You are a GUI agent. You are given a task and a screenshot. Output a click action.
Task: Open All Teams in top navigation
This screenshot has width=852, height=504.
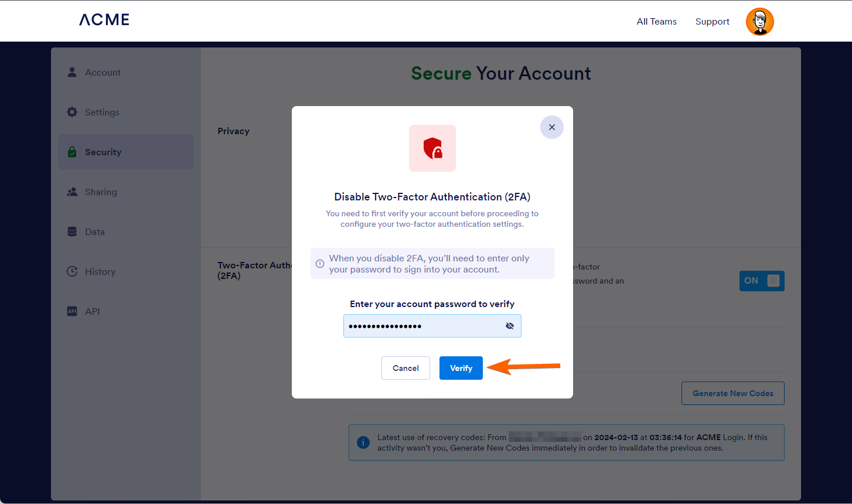[656, 22]
